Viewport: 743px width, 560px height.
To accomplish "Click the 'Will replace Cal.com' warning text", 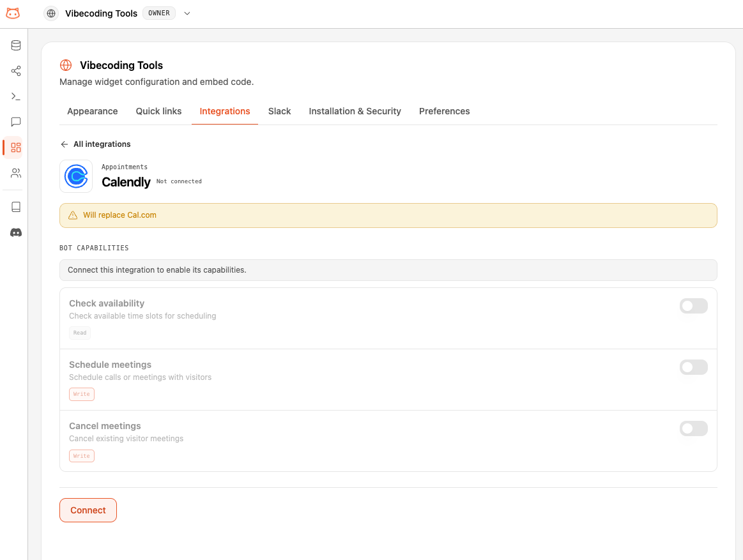I will click(x=119, y=215).
